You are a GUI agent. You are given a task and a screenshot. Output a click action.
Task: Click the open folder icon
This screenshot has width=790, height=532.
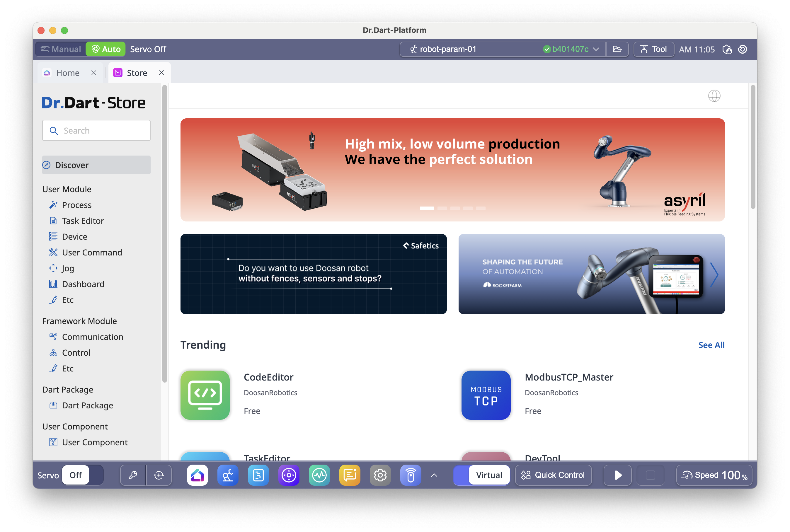(617, 49)
